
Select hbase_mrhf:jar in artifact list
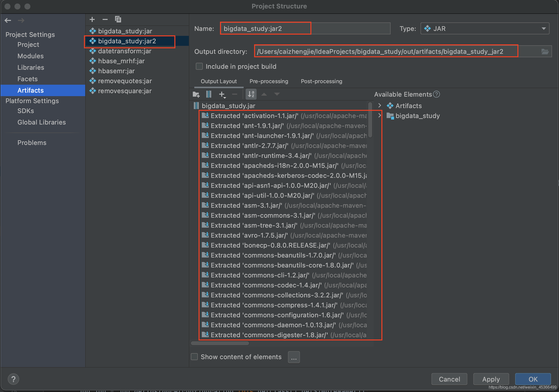coord(121,61)
